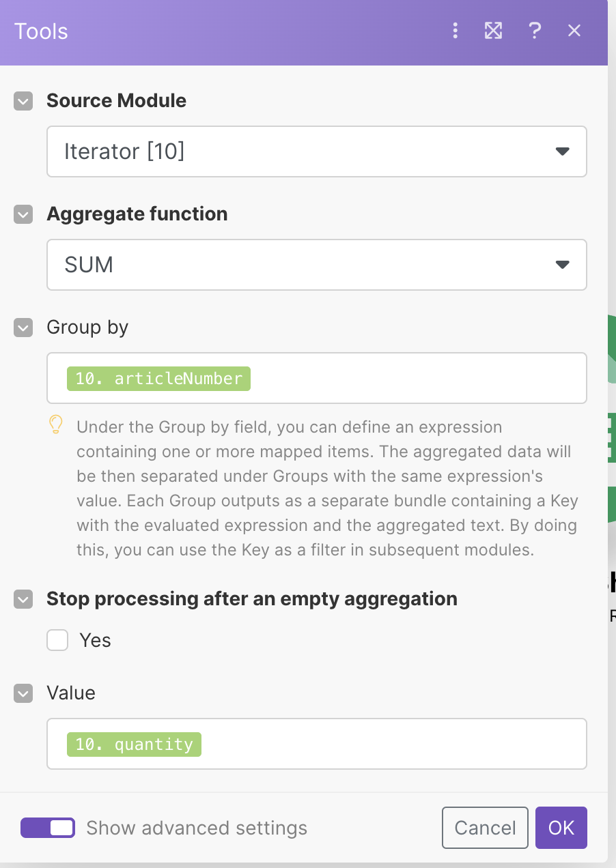Screen dimensions: 616x868
Task: Open the Source Module Iterator [10] dropdown
Action: pos(317,151)
